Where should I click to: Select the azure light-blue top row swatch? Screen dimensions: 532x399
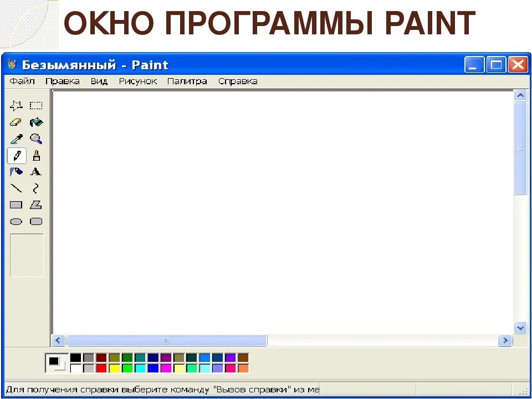[x=204, y=357]
